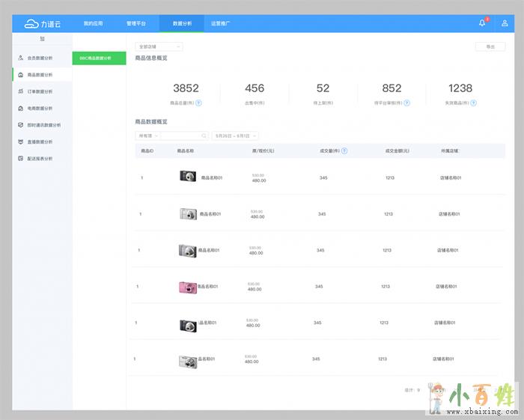Viewport: 524px width, 420px height.
Task: Open the 我的应用 tab
Action: 94,23
